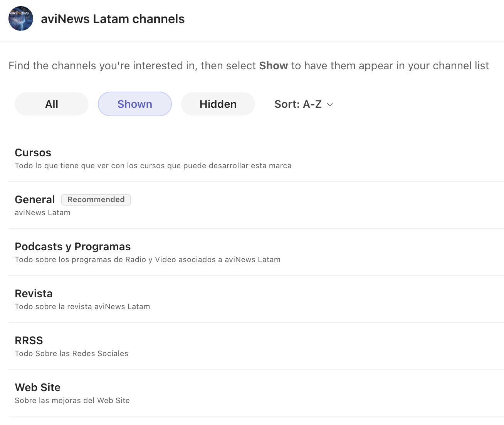Click the bold Show word in instructions
Image resolution: width=504 pixels, height=425 pixels.
[x=273, y=66]
